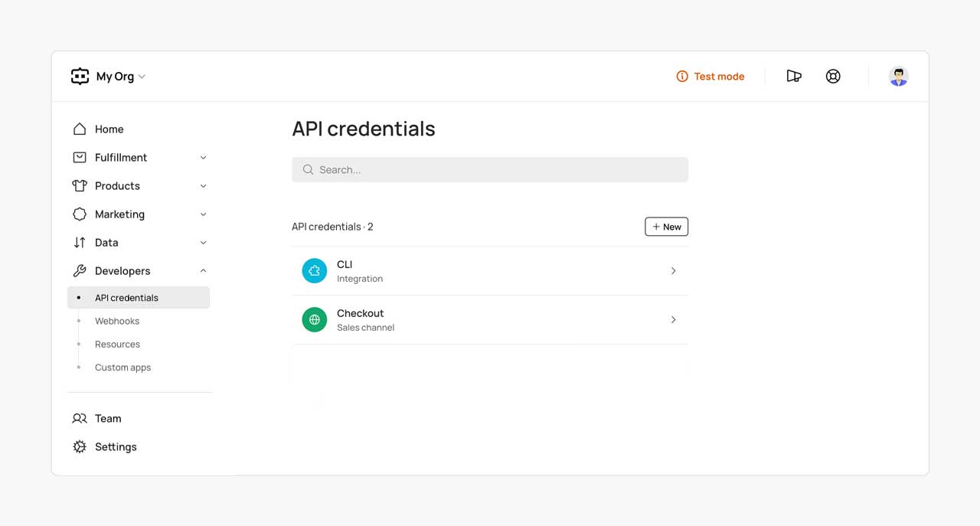Click the Checkout globe icon
The width and height of the screenshot is (980, 526).
[x=314, y=320]
